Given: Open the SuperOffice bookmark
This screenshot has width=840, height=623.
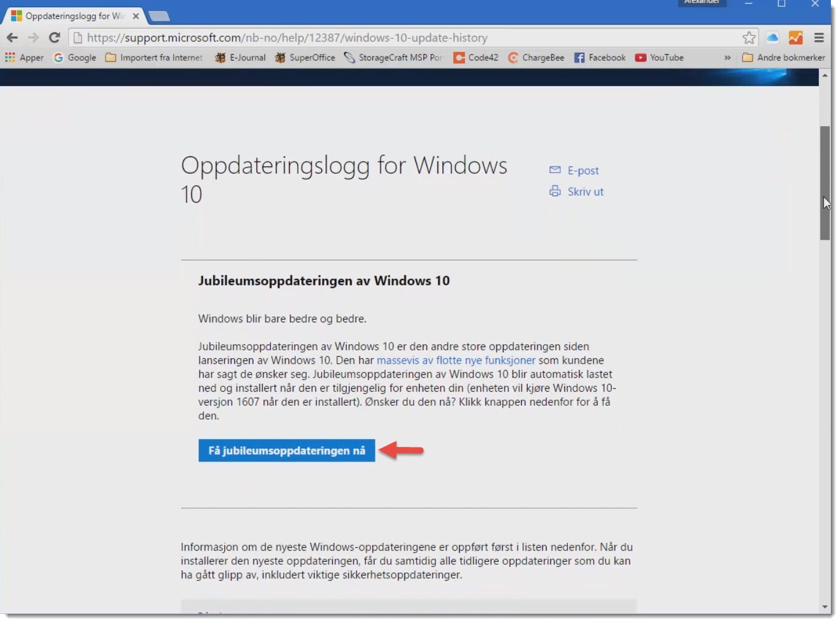Looking at the screenshot, I should point(305,58).
